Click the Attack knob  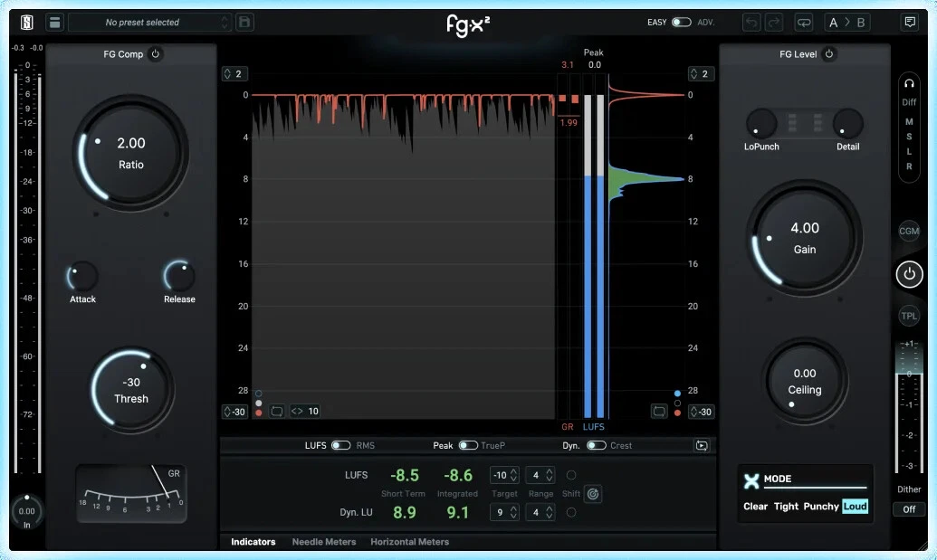(82, 277)
